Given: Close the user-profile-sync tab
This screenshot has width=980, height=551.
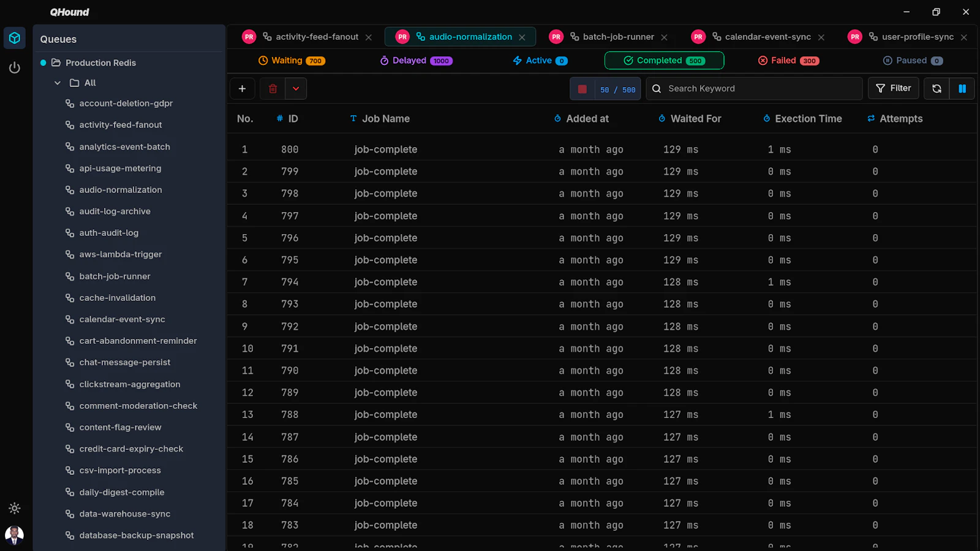Looking at the screenshot, I should [964, 37].
